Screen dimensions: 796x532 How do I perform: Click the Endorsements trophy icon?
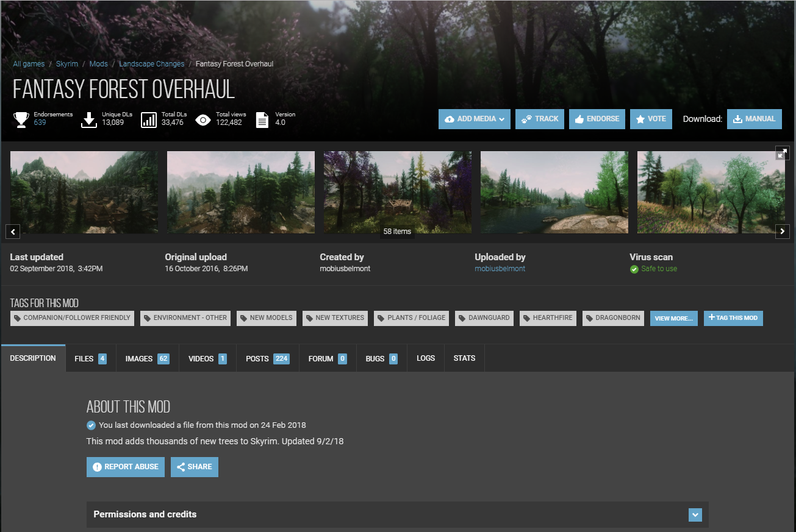click(x=21, y=119)
